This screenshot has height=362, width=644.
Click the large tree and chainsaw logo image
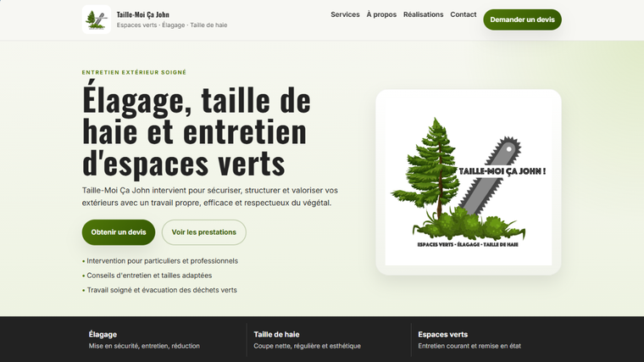pos(469,182)
